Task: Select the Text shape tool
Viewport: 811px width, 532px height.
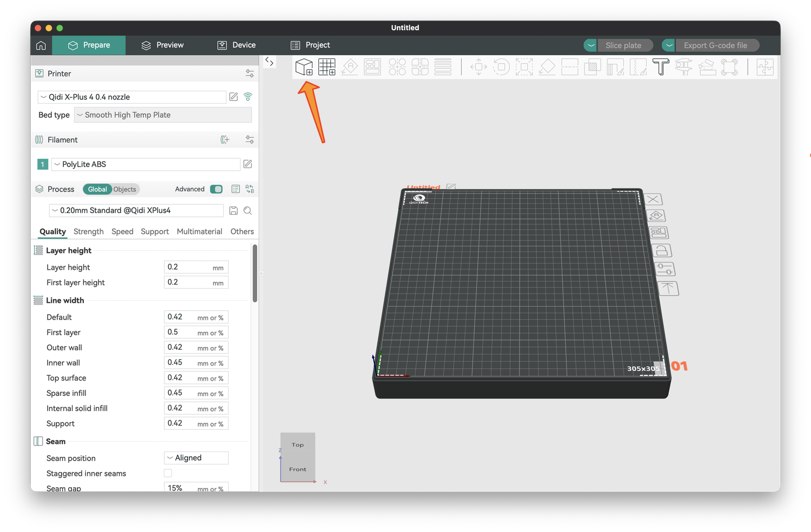Action: (661, 67)
